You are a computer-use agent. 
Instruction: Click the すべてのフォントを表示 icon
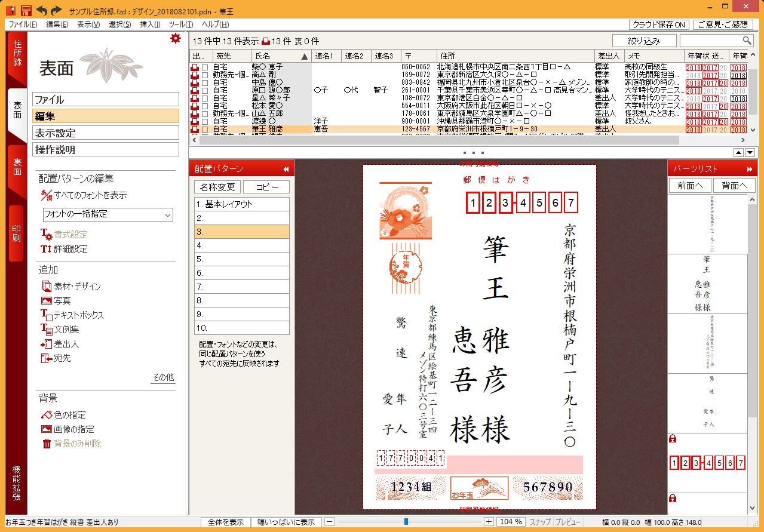46,195
